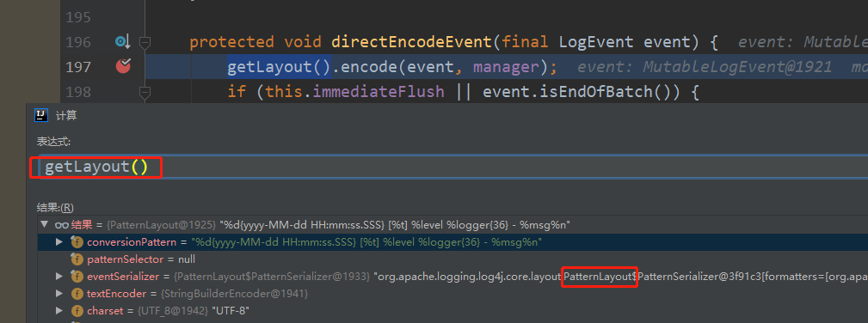This screenshot has width=868, height=323.
Task: Click the eventSerializer field icon
Action: tap(77, 277)
